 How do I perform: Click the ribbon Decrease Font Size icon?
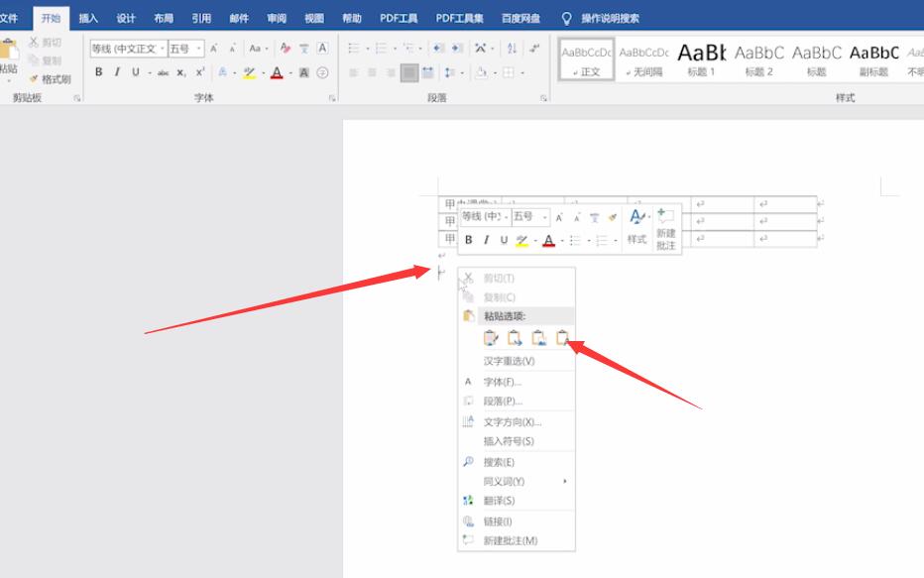(232, 49)
